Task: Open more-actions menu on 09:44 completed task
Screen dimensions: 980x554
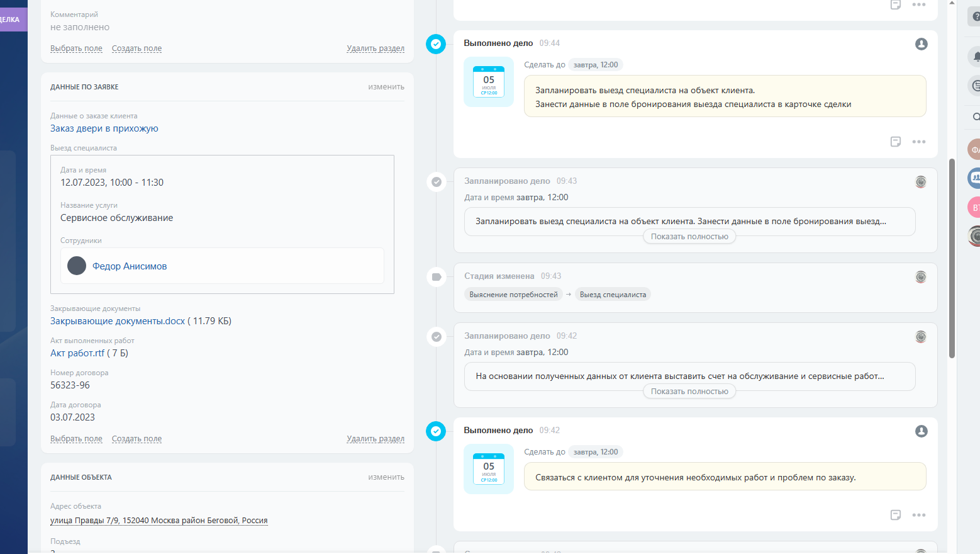Action: [x=919, y=142]
